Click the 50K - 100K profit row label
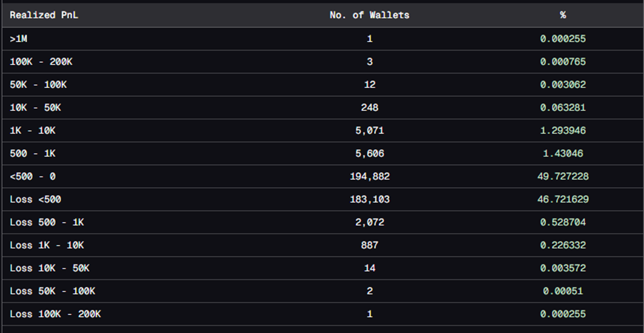 pos(38,85)
